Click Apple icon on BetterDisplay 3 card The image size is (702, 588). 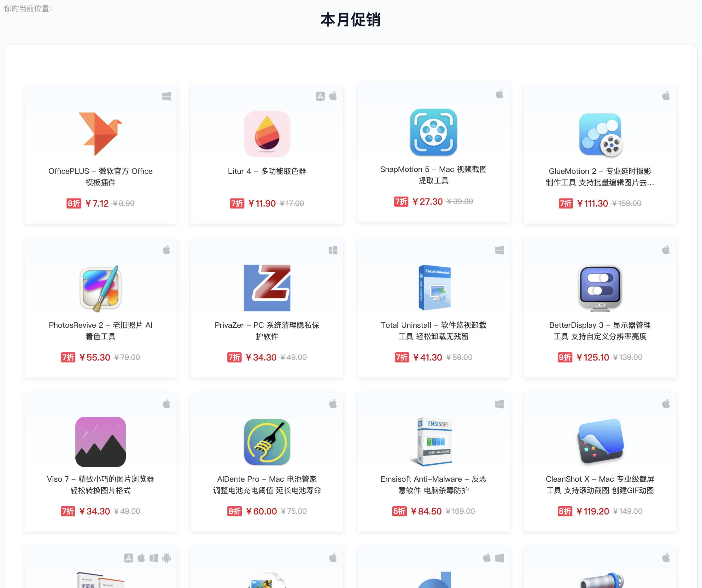(x=666, y=250)
